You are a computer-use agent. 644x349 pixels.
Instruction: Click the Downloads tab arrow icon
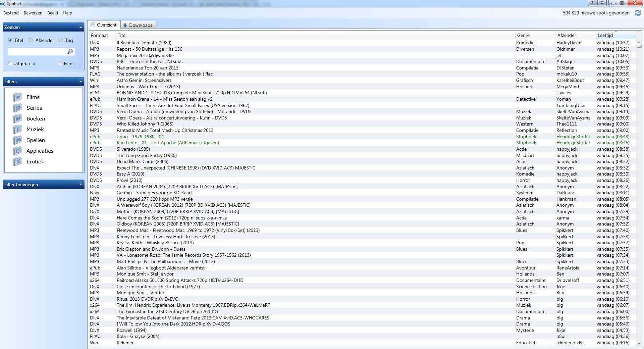[x=125, y=25]
